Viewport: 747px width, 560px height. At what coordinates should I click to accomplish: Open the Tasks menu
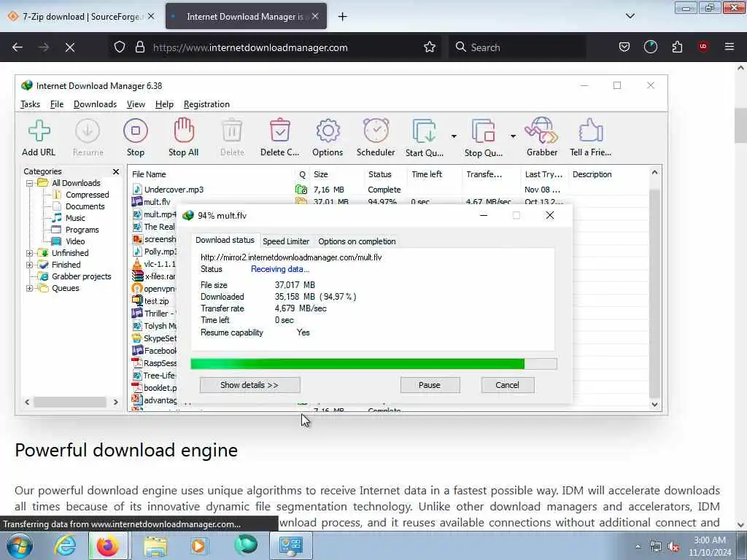(30, 104)
